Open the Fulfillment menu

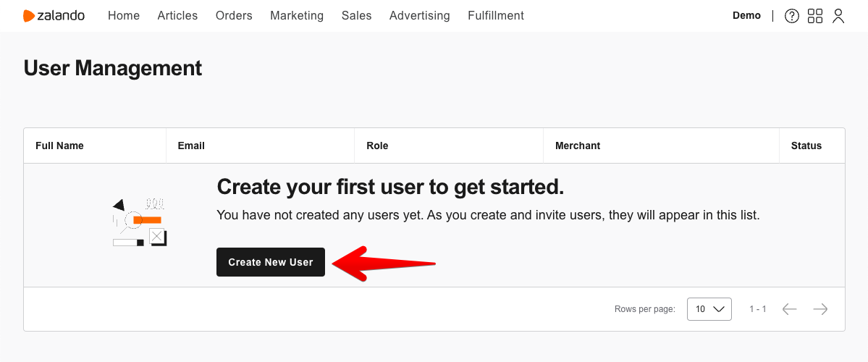pos(495,15)
